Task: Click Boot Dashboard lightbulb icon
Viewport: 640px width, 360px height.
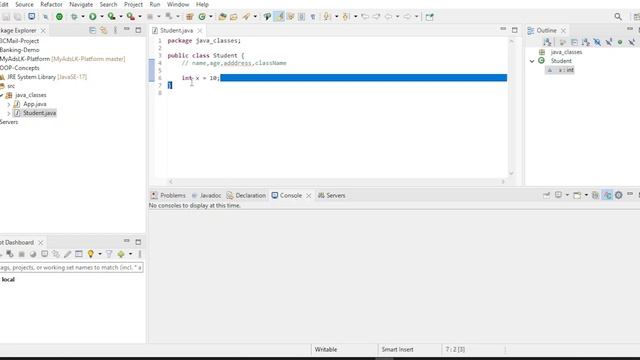Action: coord(91,254)
